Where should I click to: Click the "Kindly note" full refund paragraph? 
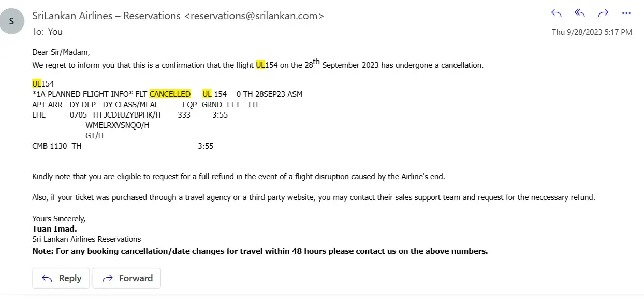238,177
